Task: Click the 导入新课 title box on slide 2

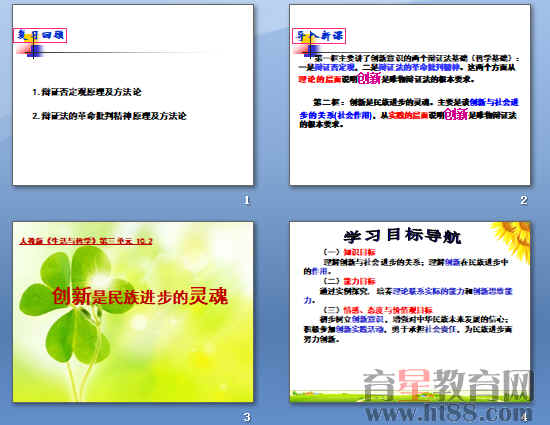Action: pos(319,36)
